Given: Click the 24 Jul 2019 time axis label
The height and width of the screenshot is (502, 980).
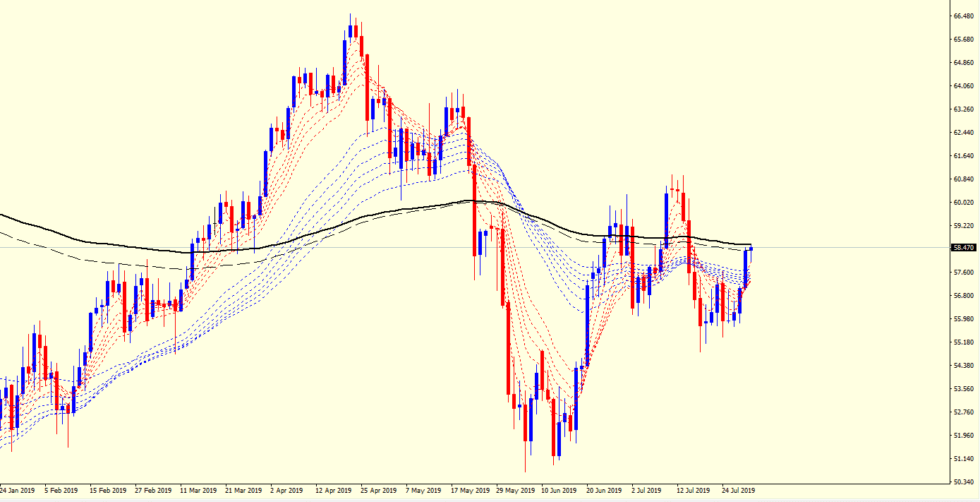Looking at the screenshot, I should [738, 491].
